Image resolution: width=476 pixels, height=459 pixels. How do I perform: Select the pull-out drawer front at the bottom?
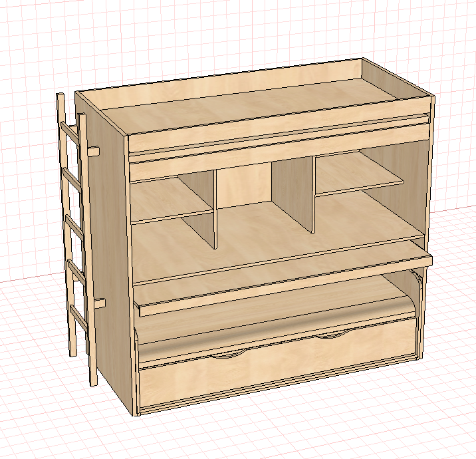pos(278,363)
